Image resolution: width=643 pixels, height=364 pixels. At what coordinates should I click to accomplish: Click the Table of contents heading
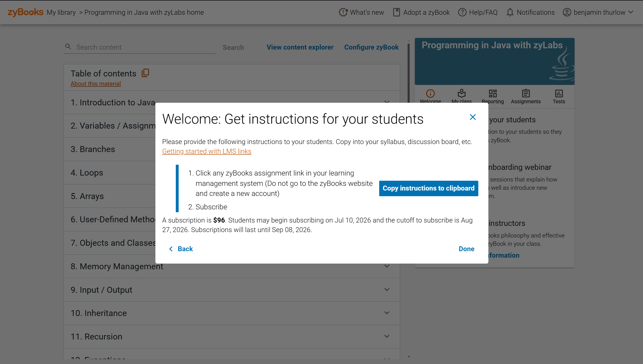[x=103, y=74]
